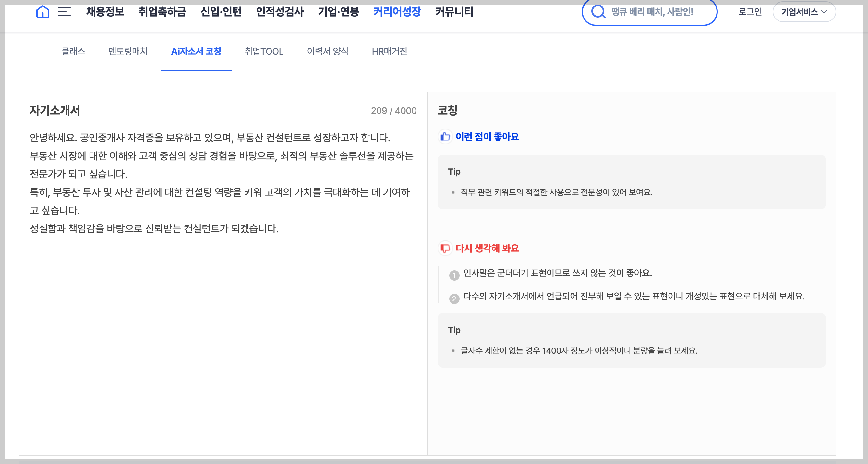The image size is (868, 464).
Task: Click the 코칭 heading
Action: [447, 110]
